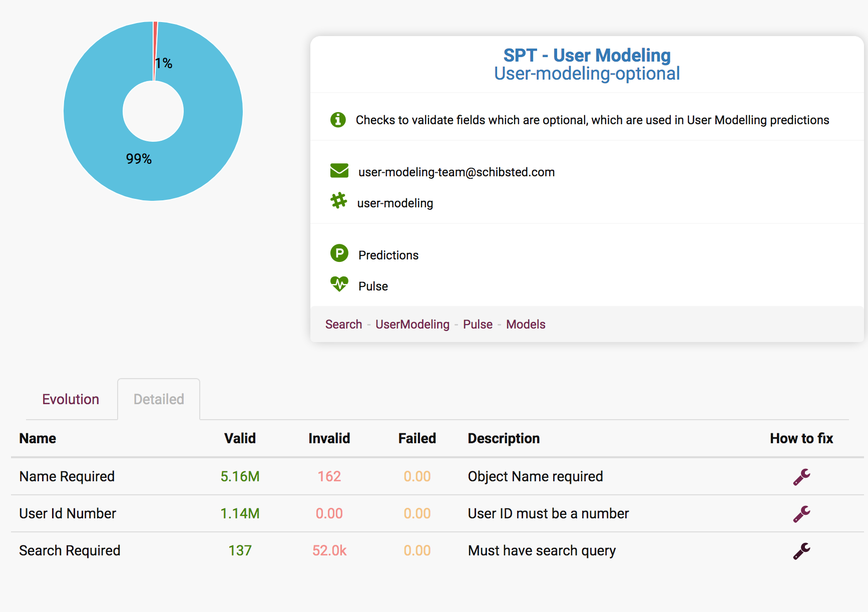
Task: Click the checks description info text
Action: (x=592, y=120)
